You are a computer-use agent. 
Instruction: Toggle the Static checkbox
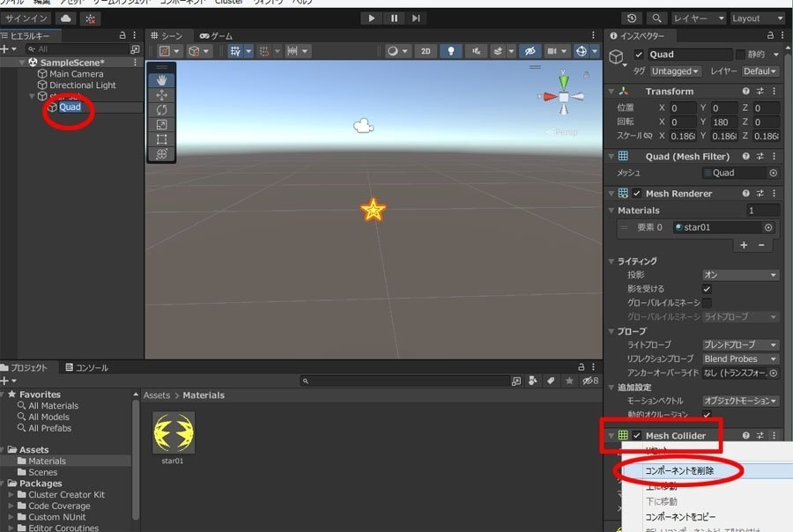click(x=740, y=54)
